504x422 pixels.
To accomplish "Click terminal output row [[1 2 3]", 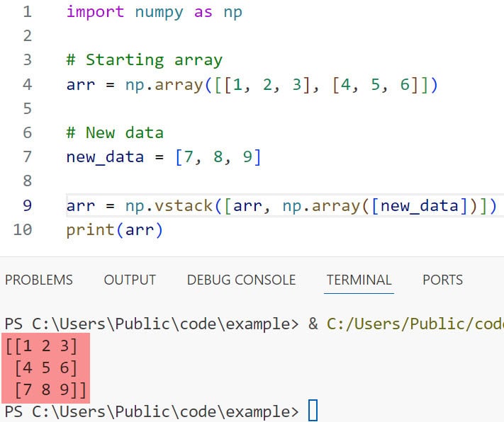I will 42,346.
